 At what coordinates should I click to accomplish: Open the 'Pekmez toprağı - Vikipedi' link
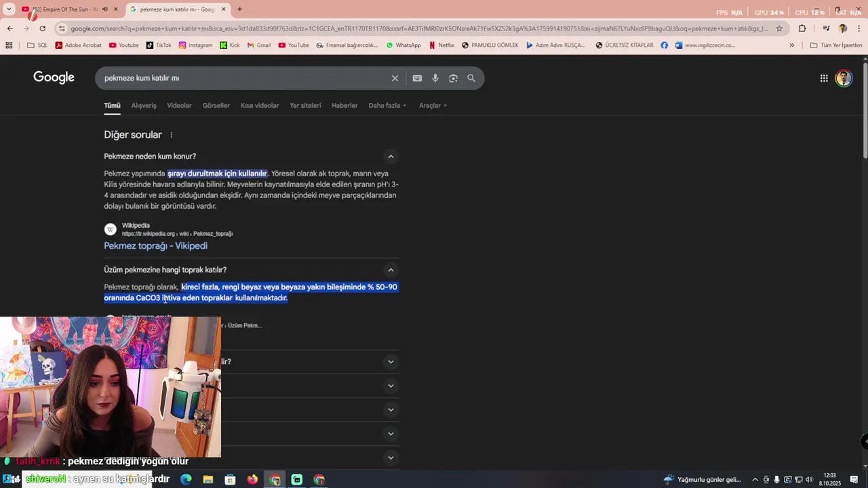(155, 246)
